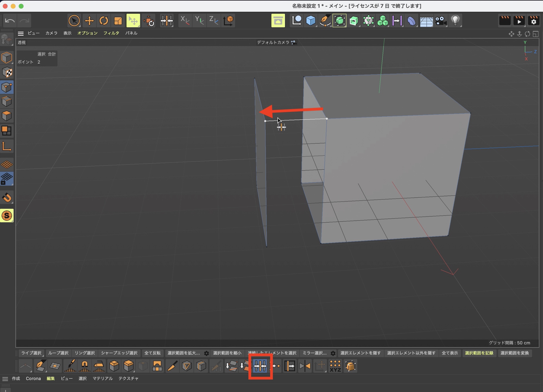Open settings gear next to ミラー選択
543x392 pixels.
tap(333, 353)
